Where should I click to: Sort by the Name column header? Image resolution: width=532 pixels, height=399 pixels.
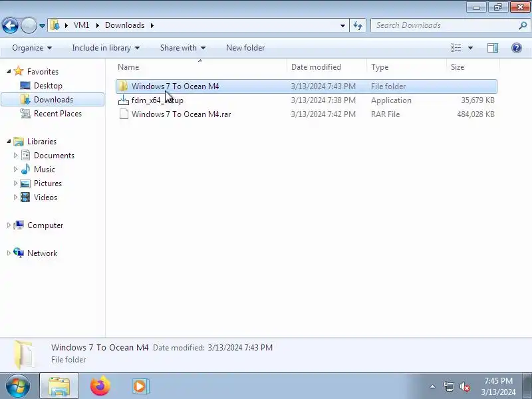[x=201, y=67]
